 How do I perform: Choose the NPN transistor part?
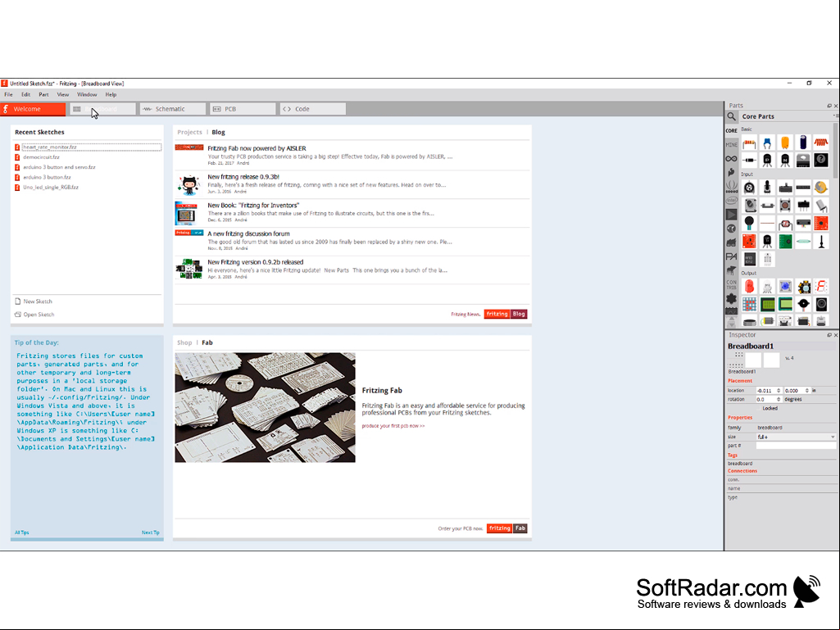(785, 160)
